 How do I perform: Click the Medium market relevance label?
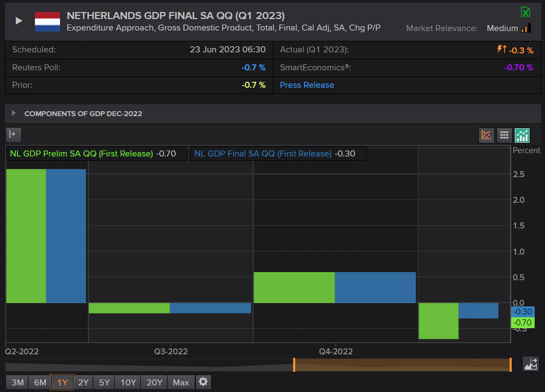[x=502, y=28]
